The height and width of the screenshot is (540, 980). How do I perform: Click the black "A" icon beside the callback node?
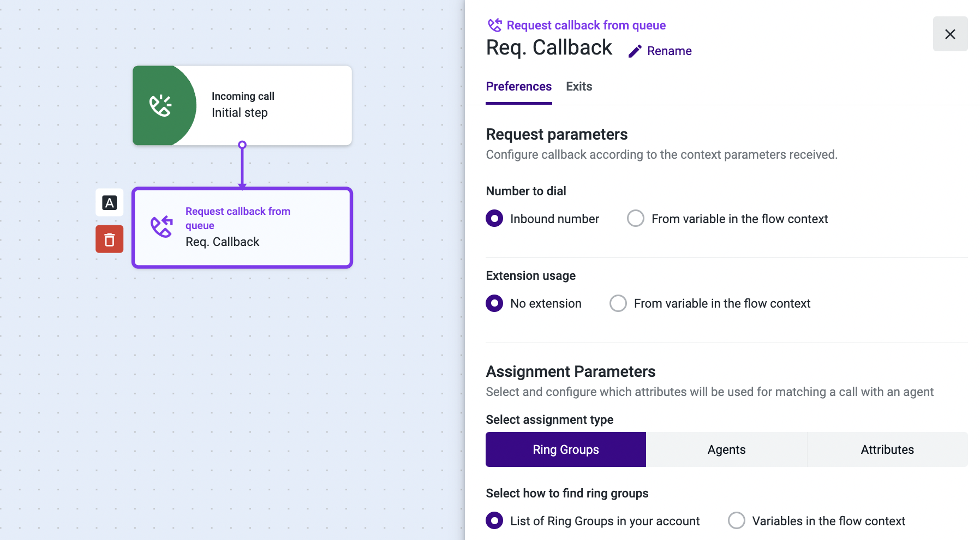pyautogui.click(x=109, y=202)
